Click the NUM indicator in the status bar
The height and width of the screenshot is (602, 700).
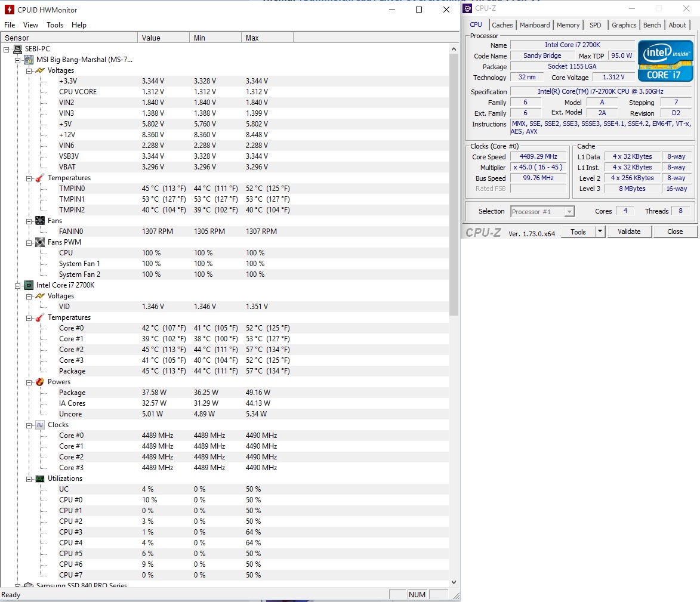(x=417, y=594)
